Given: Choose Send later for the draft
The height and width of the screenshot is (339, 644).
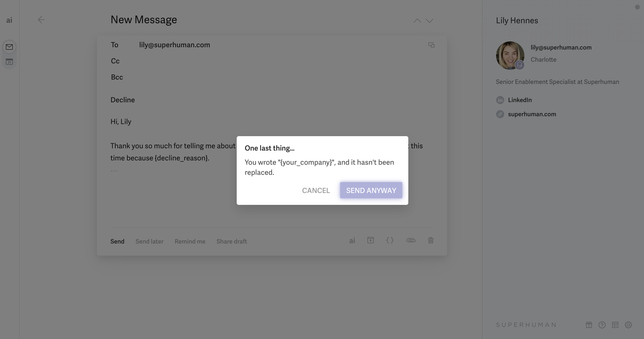Looking at the screenshot, I should [149, 241].
